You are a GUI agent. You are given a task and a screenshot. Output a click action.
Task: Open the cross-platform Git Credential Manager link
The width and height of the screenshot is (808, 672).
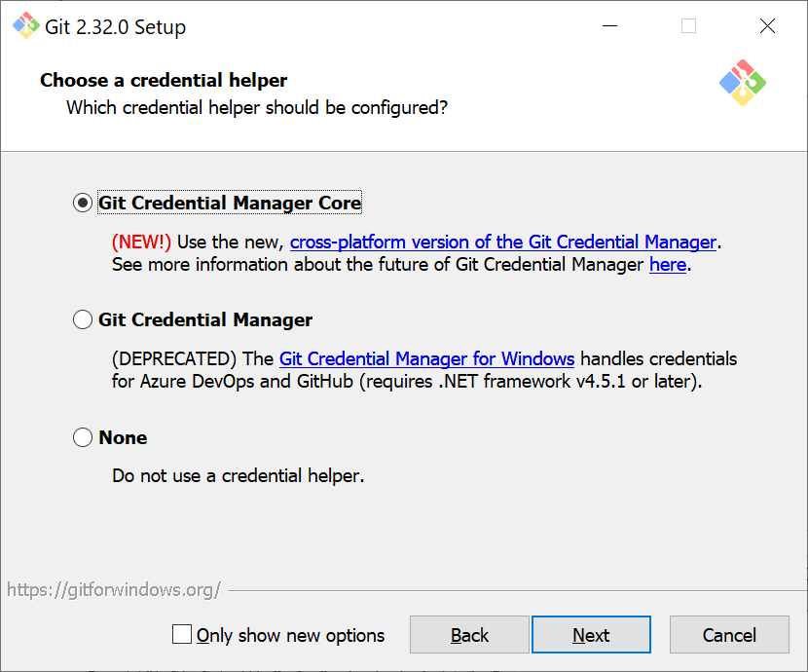(503, 242)
